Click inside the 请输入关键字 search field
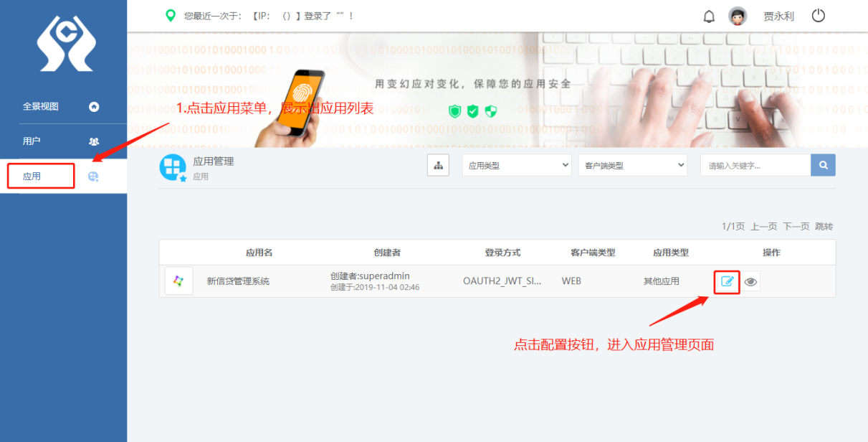 tap(753, 164)
